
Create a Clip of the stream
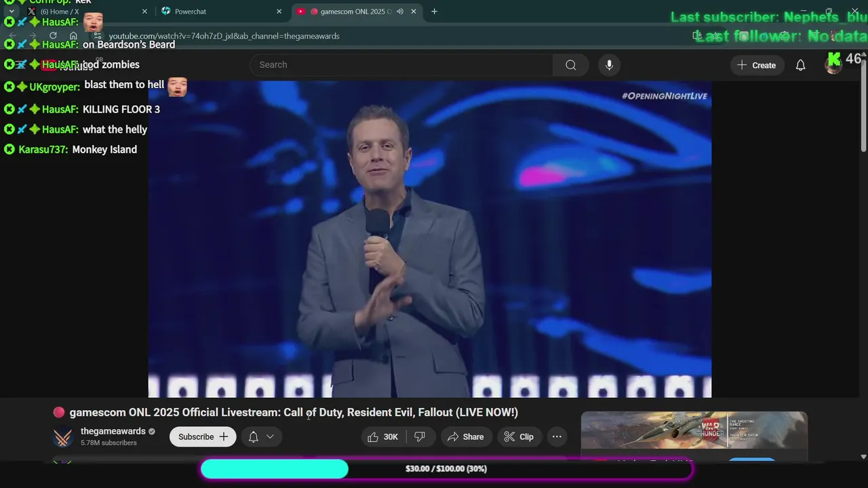[519, 436]
